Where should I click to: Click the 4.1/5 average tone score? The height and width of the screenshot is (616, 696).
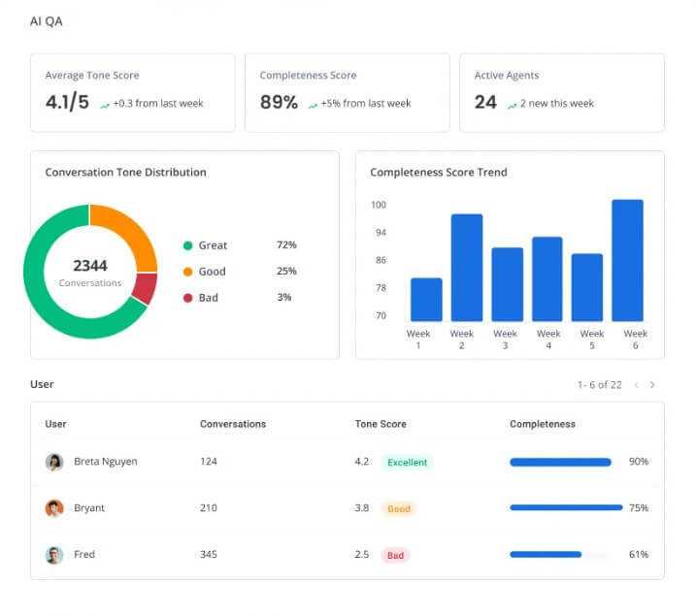tap(67, 103)
